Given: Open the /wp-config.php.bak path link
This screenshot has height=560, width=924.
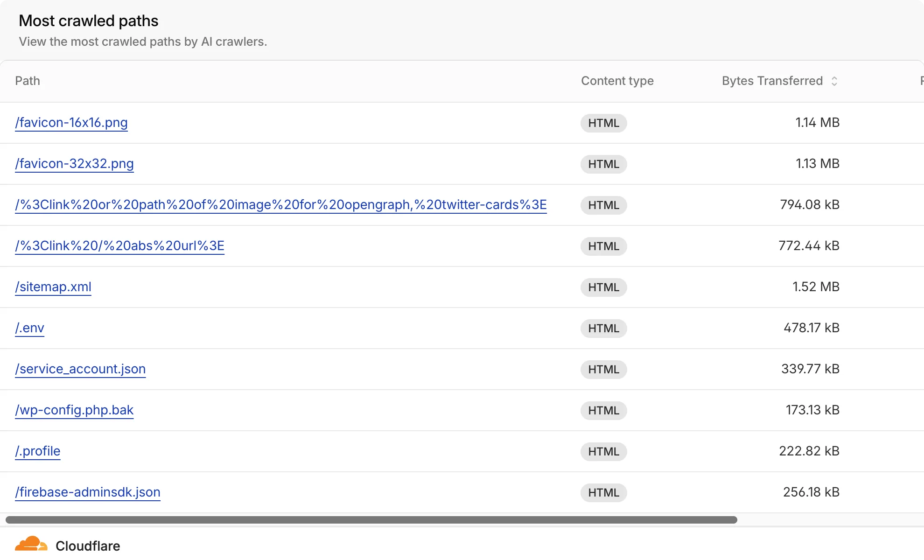Looking at the screenshot, I should coord(74,410).
